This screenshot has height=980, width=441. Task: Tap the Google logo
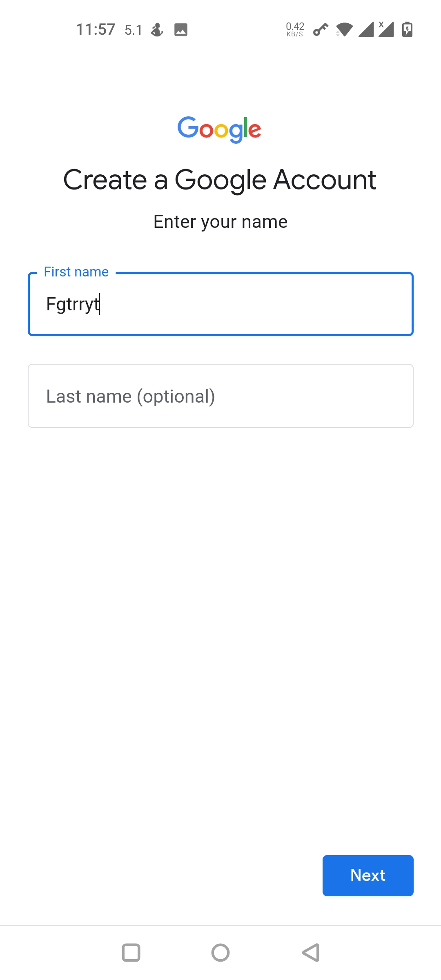(x=219, y=129)
